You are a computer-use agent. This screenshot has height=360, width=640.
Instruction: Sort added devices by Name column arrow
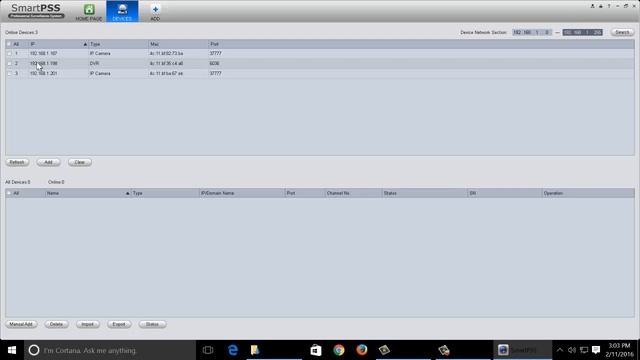(127, 193)
